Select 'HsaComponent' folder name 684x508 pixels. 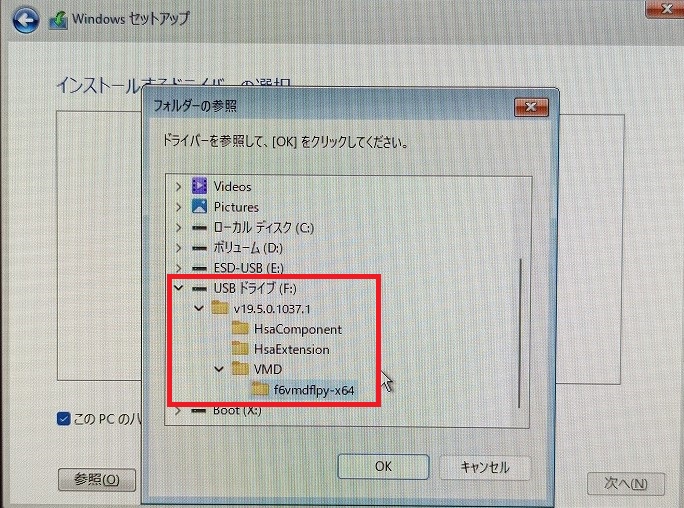[298, 329]
